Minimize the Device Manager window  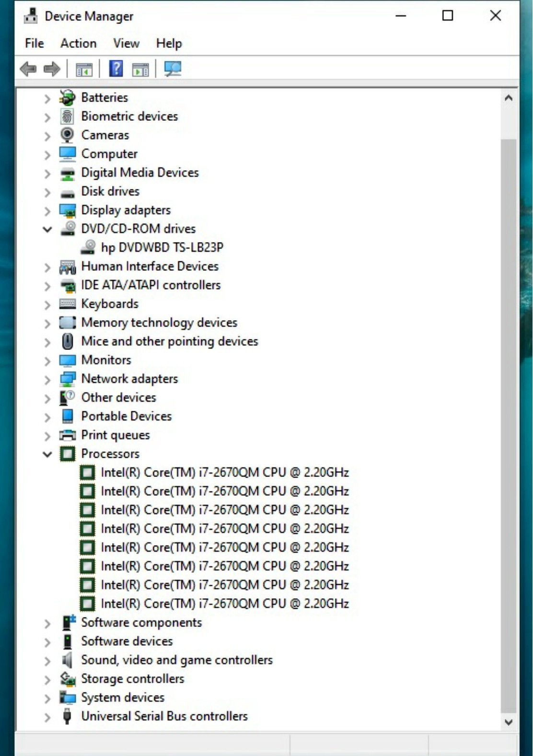pos(401,16)
